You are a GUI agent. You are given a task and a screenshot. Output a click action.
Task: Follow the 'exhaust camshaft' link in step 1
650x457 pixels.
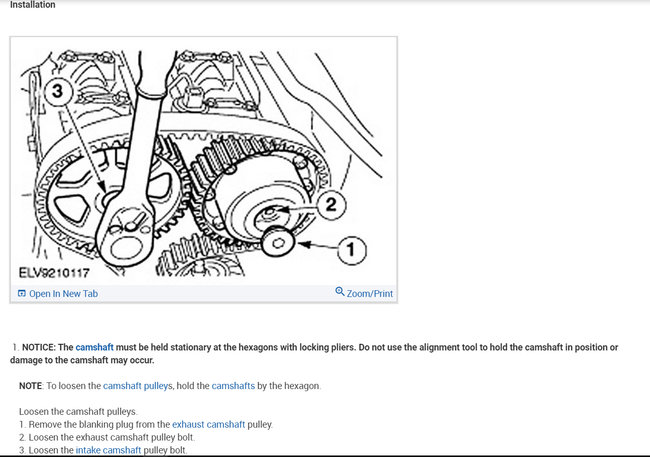tap(209, 425)
